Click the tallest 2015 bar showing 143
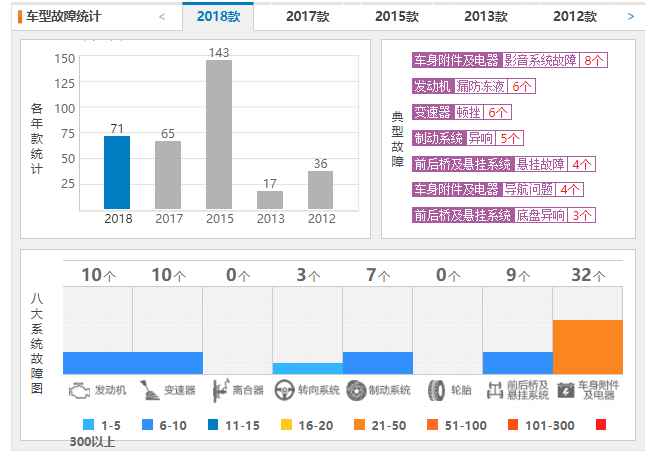This screenshot has width=645, height=458. (219, 135)
